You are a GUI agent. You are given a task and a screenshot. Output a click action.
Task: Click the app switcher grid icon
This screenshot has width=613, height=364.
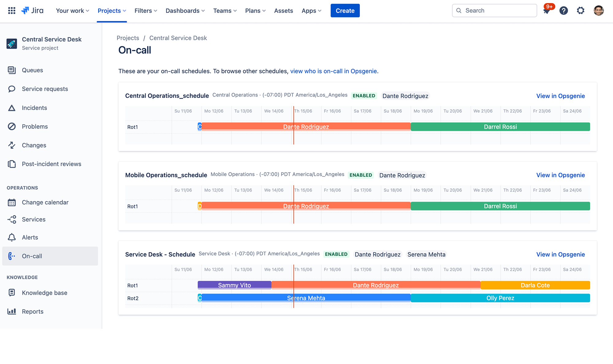coord(11,10)
